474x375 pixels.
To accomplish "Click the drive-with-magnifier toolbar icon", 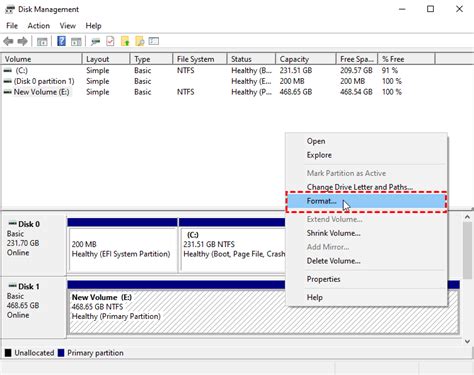I will click(96, 42).
